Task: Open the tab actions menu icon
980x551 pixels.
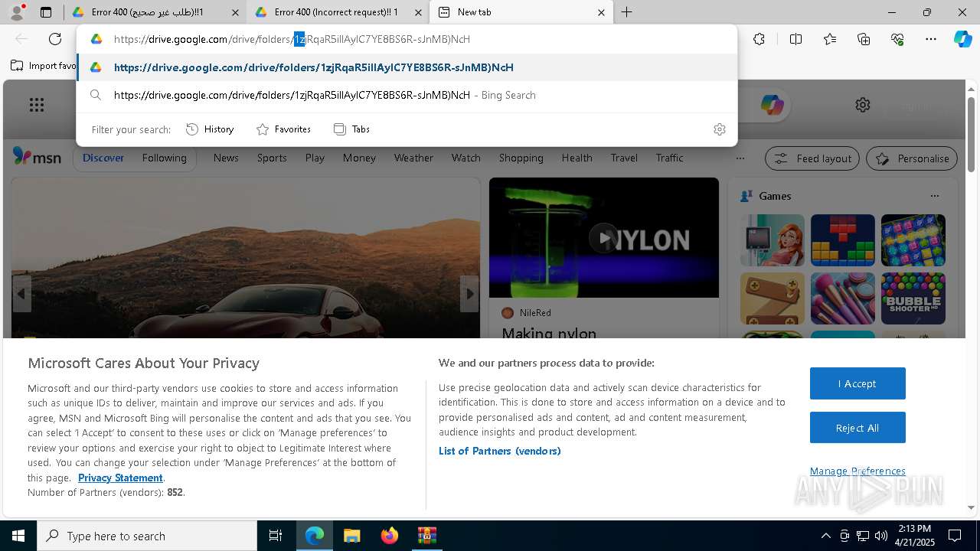Action: [x=46, y=12]
